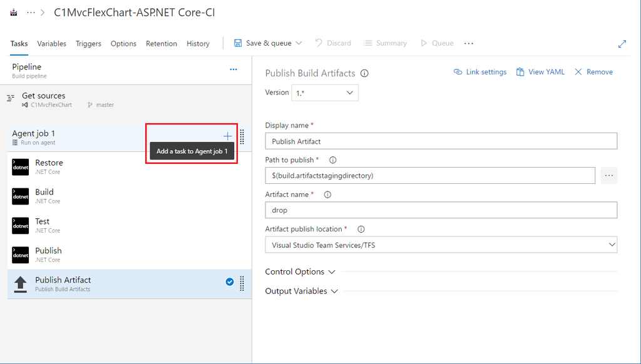Click the dotnet icon beside Test
This screenshot has height=364, width=641.
coord(21,226)
